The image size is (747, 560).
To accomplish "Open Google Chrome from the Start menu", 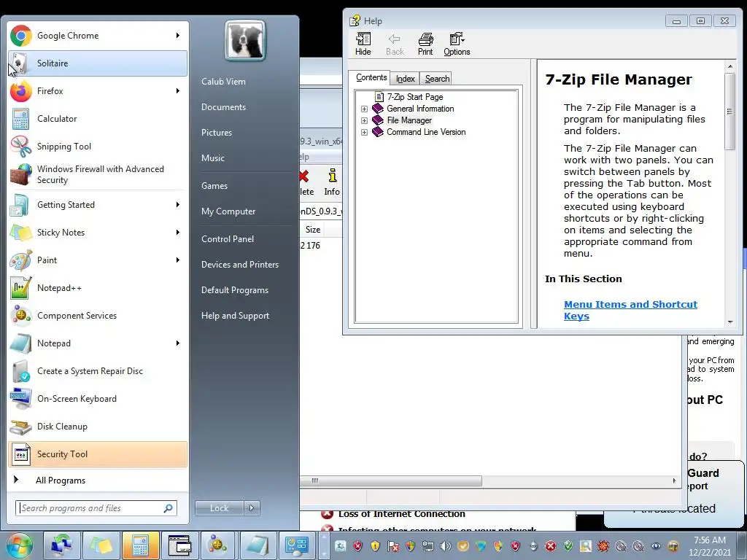I will (98, 36).
